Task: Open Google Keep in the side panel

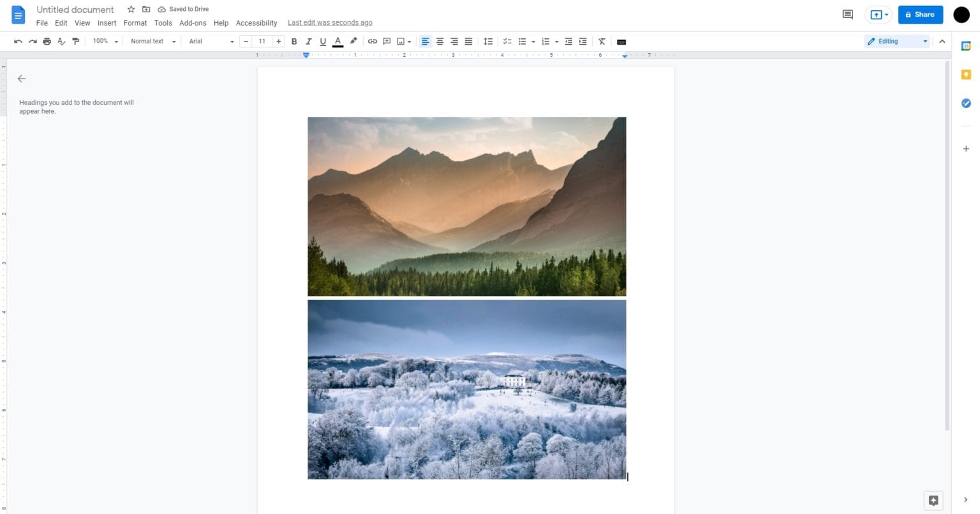Action: [x=965, y=74]
